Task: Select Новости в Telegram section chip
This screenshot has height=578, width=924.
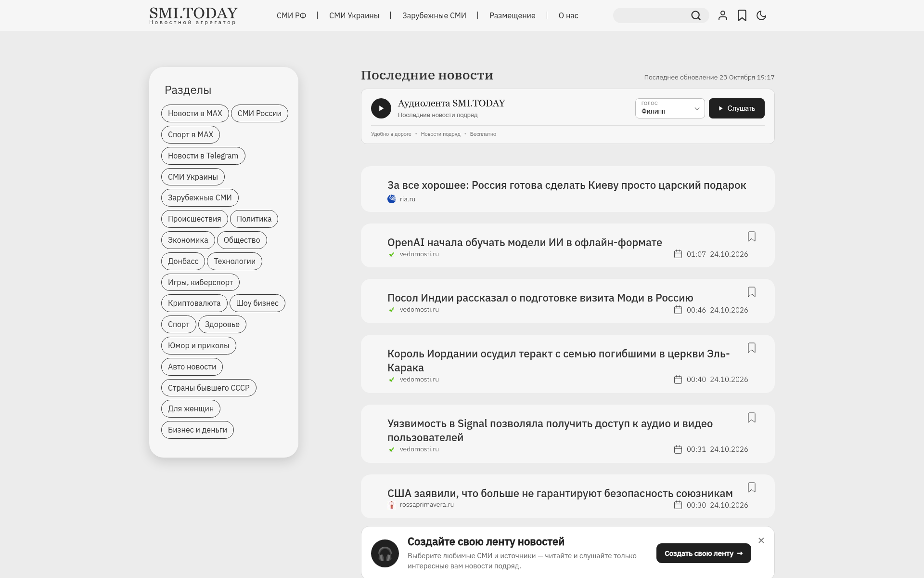Action: click(203, 156)
